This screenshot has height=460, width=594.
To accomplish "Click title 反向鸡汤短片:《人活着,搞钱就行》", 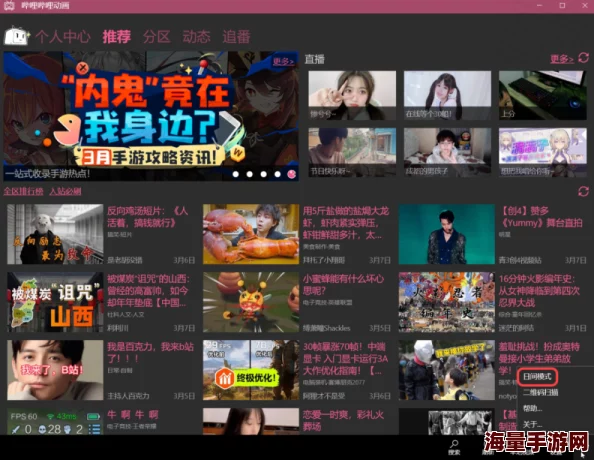I will pos(147,216).
